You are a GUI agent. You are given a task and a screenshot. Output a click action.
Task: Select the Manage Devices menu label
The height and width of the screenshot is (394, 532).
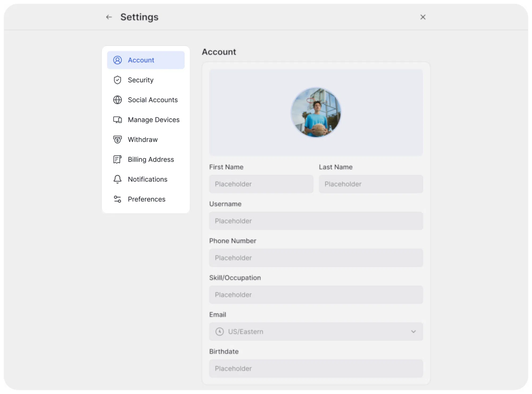click(154, 120)
